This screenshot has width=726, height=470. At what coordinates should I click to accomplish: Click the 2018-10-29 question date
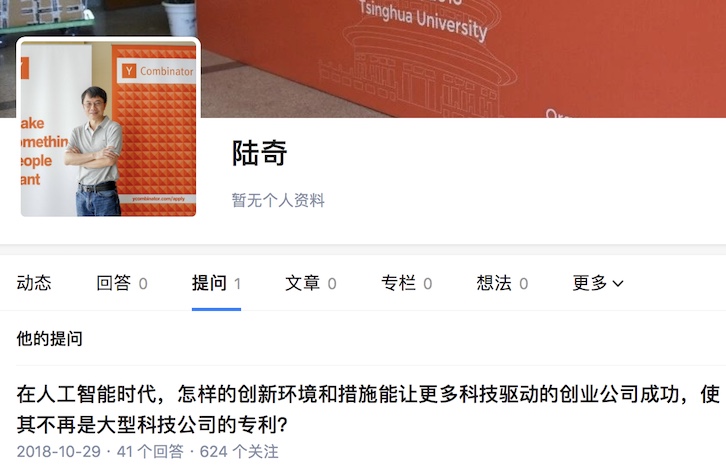(59, 451)
